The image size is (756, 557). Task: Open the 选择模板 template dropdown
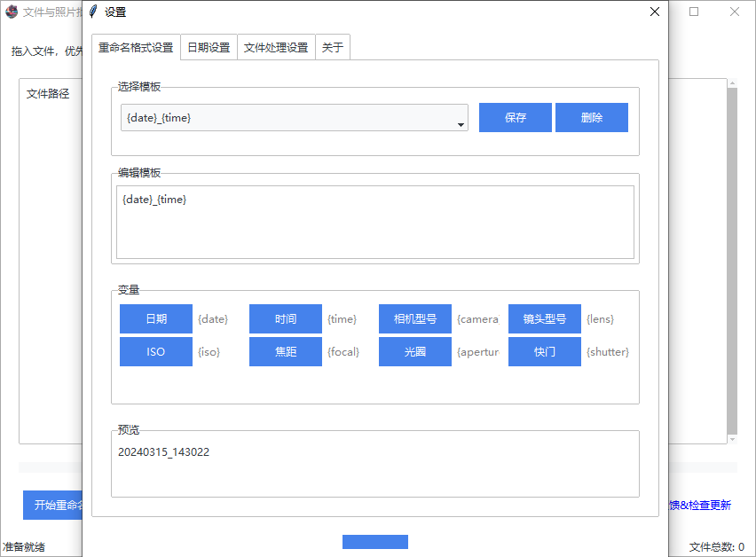(461, 117)
